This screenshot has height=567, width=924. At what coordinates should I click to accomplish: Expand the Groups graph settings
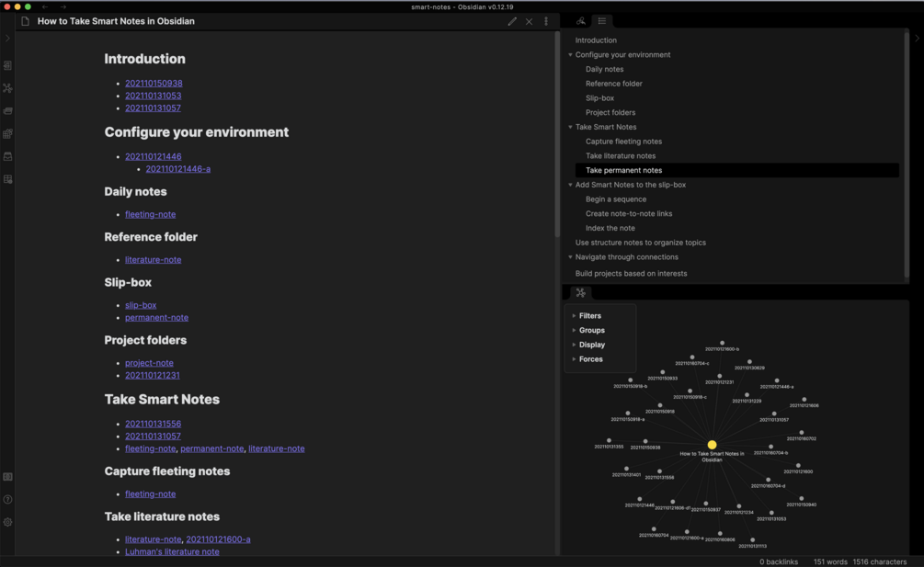coord(592,330)
